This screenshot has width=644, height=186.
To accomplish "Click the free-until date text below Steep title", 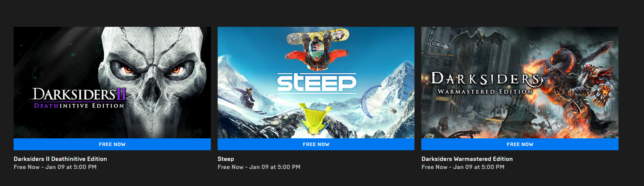I will 259,167.
